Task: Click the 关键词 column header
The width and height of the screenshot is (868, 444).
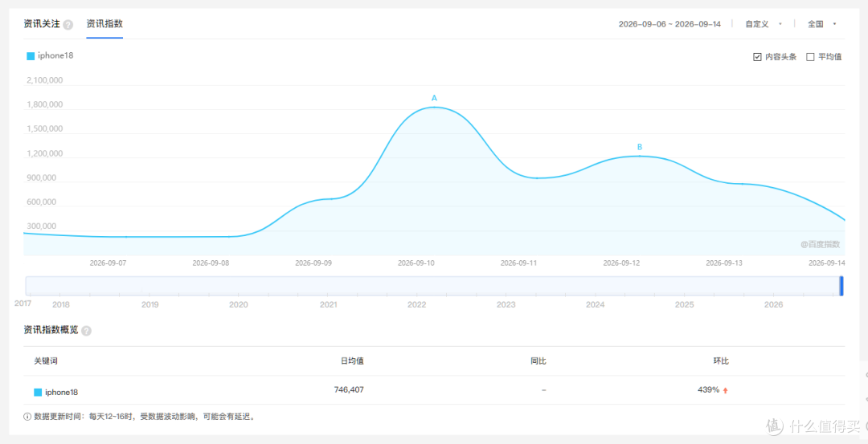Action: pyautogui.click(x=45, y=361)
